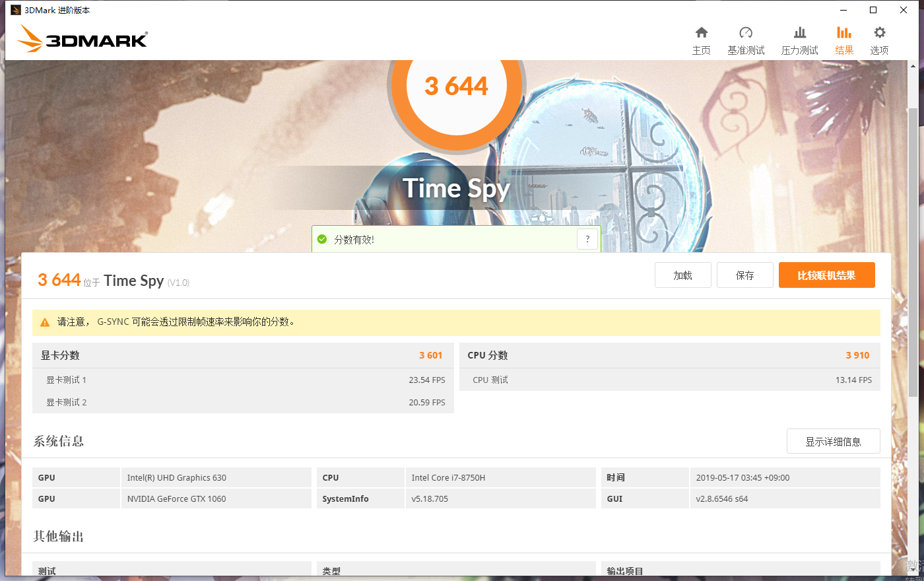Screen dimensions: 924x581
Task: Click the question mark help button
Action: 587,239
